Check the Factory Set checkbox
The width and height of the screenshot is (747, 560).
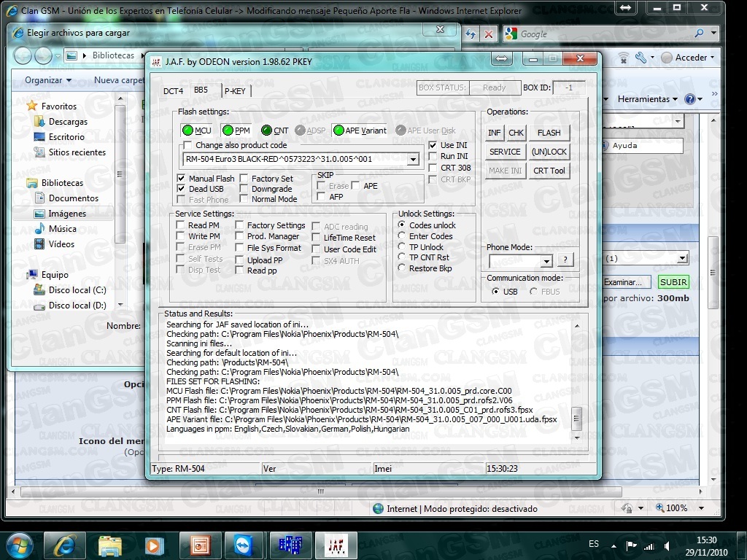(244, 178)
